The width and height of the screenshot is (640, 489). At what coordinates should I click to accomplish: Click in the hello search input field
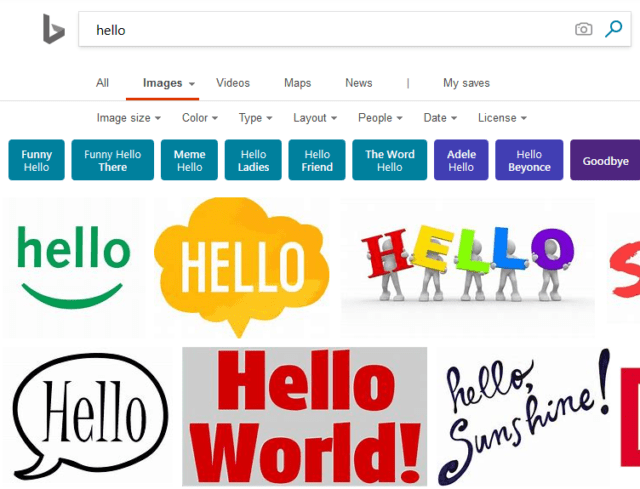pyautogui.click(x=327, y=29)
